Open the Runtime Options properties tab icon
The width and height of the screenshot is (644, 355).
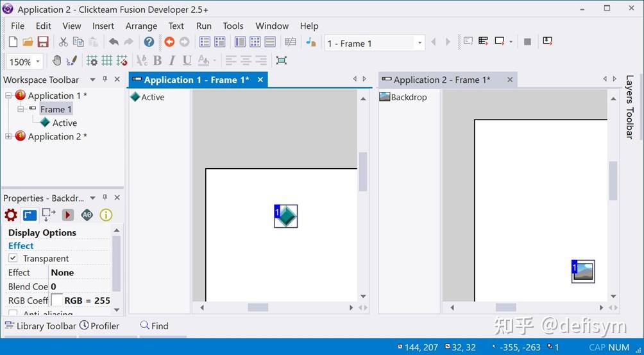[68, 215]
